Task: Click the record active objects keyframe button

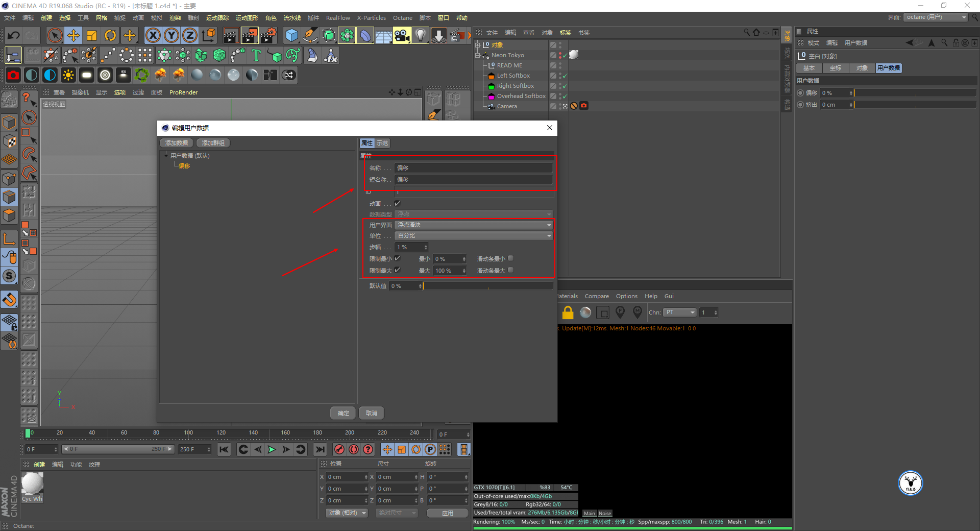Action: tap(339, 449)
